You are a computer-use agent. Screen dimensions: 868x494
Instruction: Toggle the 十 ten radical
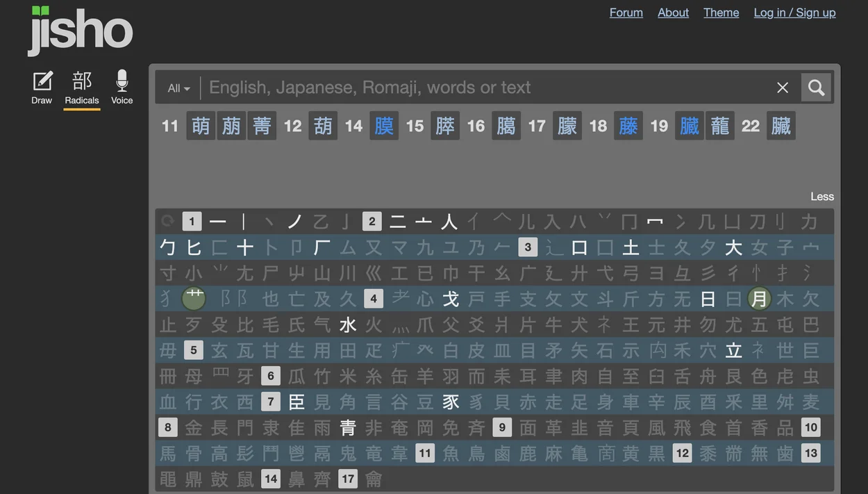point(244,247)
